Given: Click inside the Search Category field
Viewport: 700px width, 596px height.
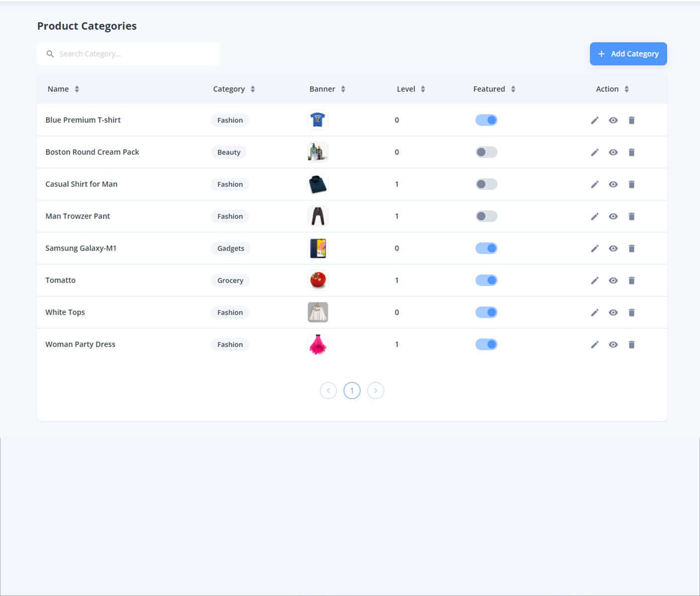Looking at the screenshot, I should pyautogui.click(x=129, y=54).
